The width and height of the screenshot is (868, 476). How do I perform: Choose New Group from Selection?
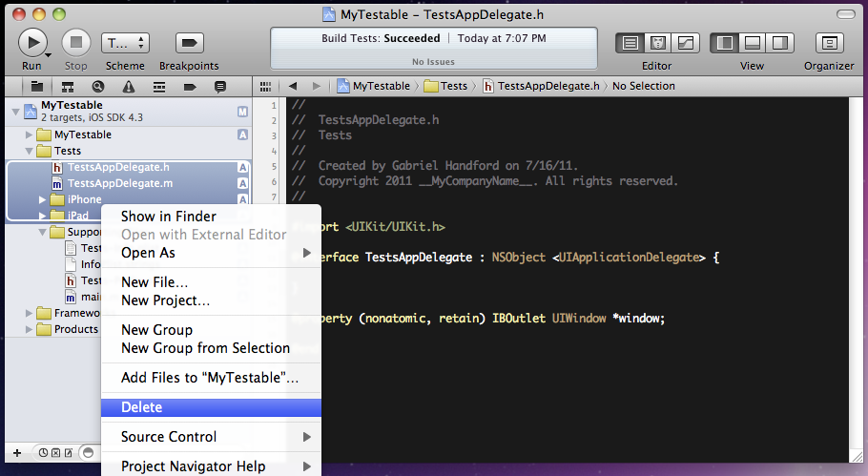point(211,348)
